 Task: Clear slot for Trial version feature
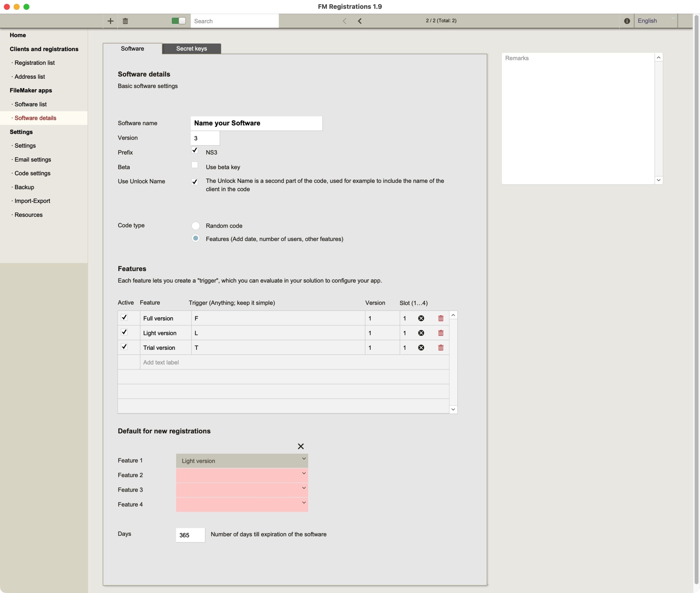[421, 348]
